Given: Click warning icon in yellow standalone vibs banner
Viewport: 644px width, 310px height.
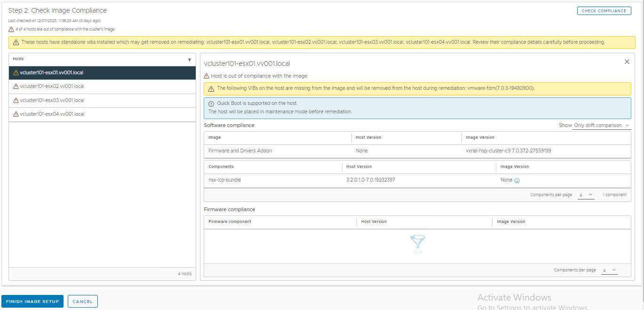Looking at the screenshot, I should [16, 42].
